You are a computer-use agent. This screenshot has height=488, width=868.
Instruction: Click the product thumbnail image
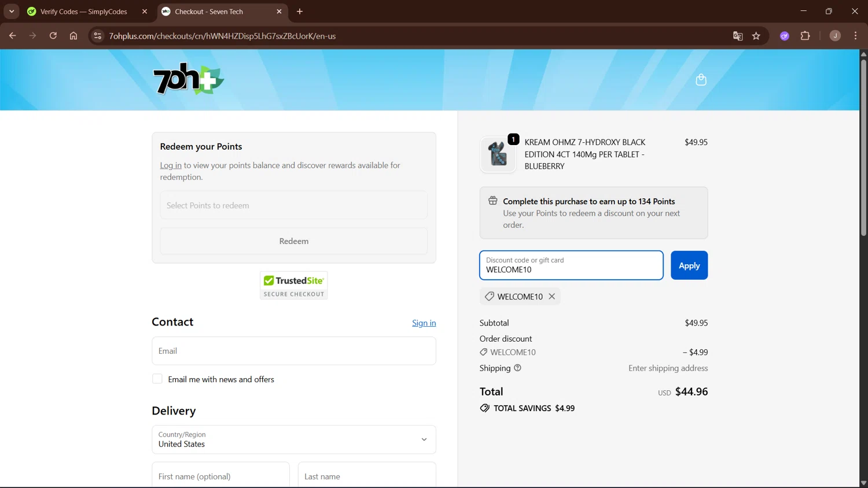click(498, 154)
